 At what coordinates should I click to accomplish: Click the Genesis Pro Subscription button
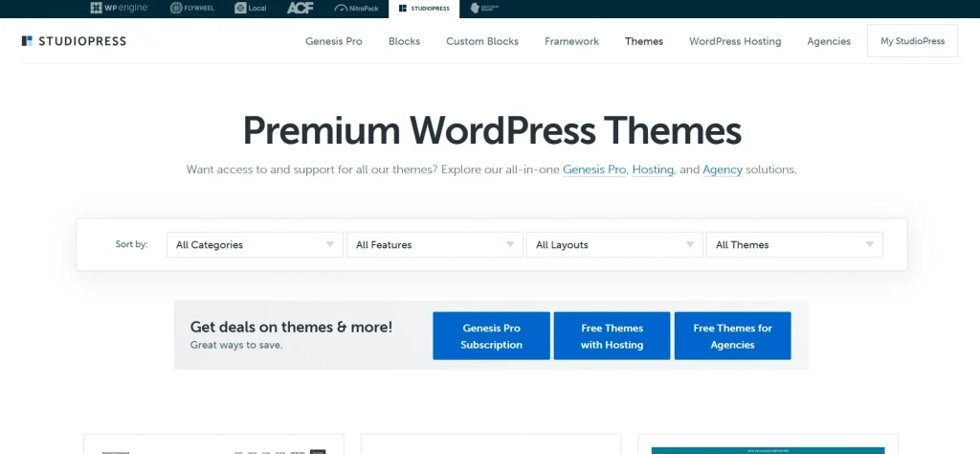491,336
